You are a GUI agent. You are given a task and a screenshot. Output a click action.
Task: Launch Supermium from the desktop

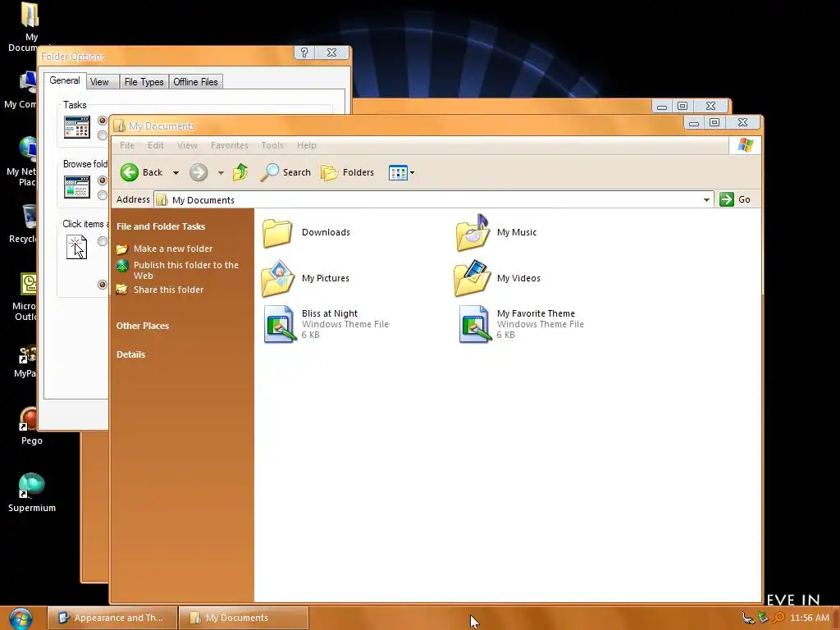[x=32, y=492]
